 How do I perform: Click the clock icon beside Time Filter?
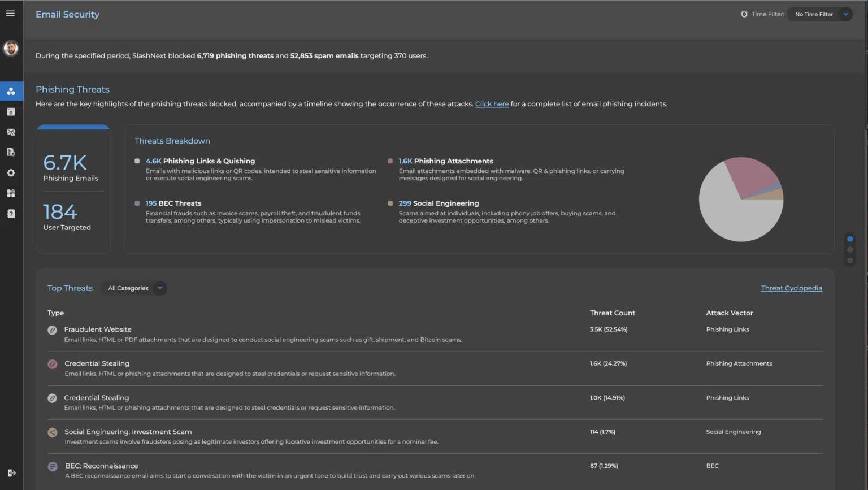(x=744, y=14)
